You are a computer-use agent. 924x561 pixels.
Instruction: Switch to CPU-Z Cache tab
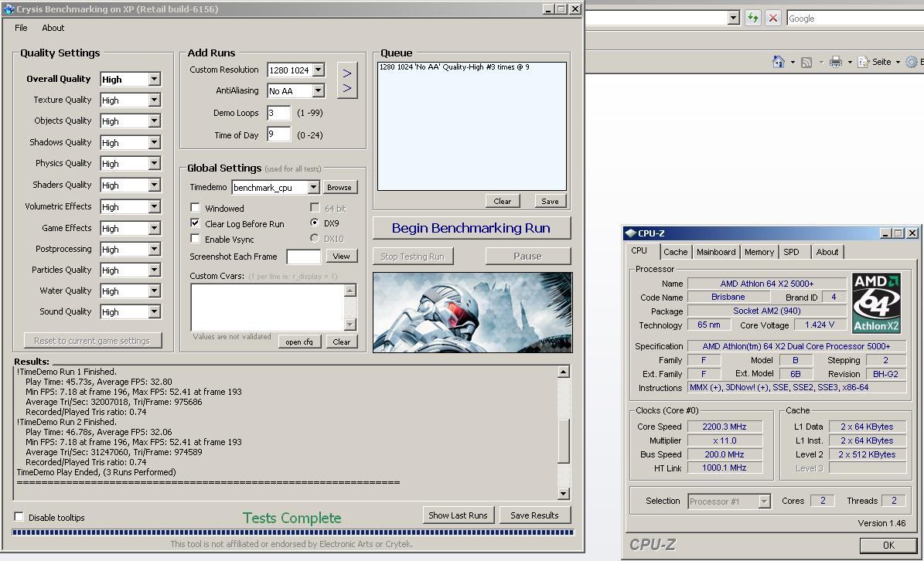click(675, 252)
